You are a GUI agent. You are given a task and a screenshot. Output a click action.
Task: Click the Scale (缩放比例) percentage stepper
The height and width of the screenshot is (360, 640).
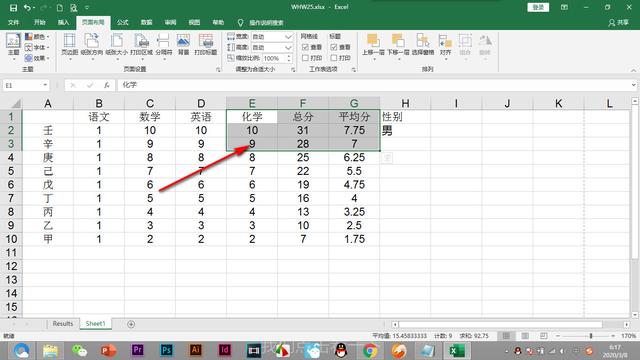coord(289,58)
